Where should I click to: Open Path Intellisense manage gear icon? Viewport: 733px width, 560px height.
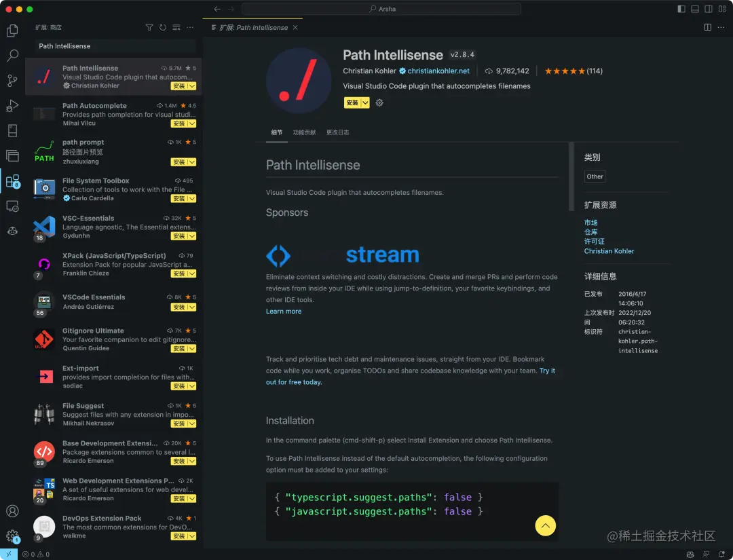(x=379, y=102)
